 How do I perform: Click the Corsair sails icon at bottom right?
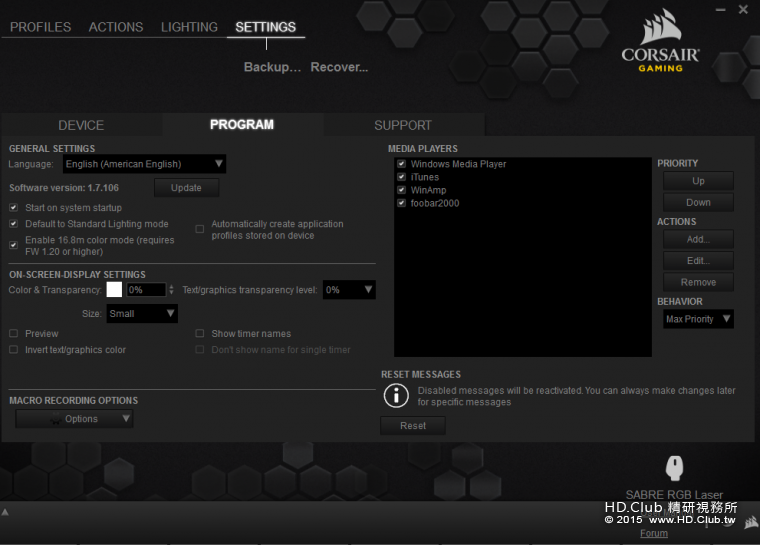pos(751,523)
